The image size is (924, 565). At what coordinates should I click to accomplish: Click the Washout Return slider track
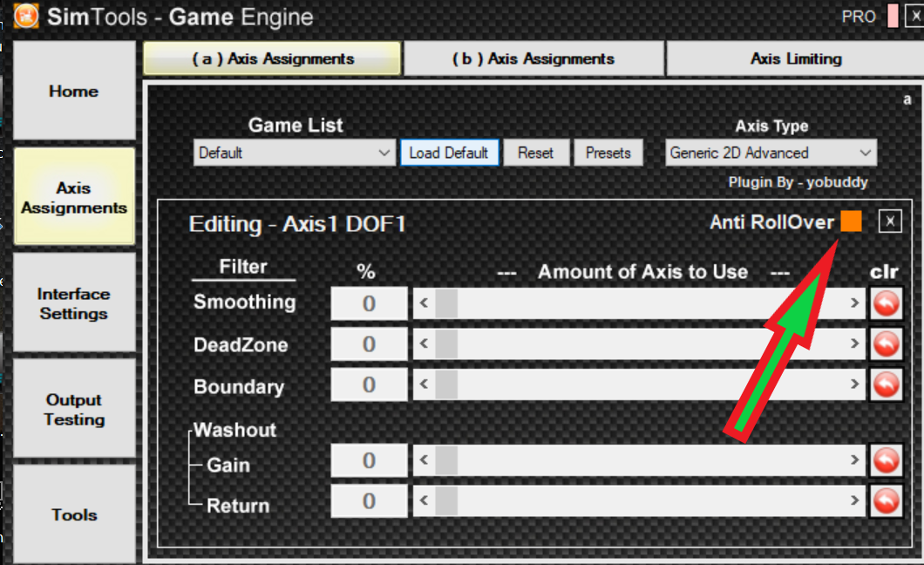point(639,500)
